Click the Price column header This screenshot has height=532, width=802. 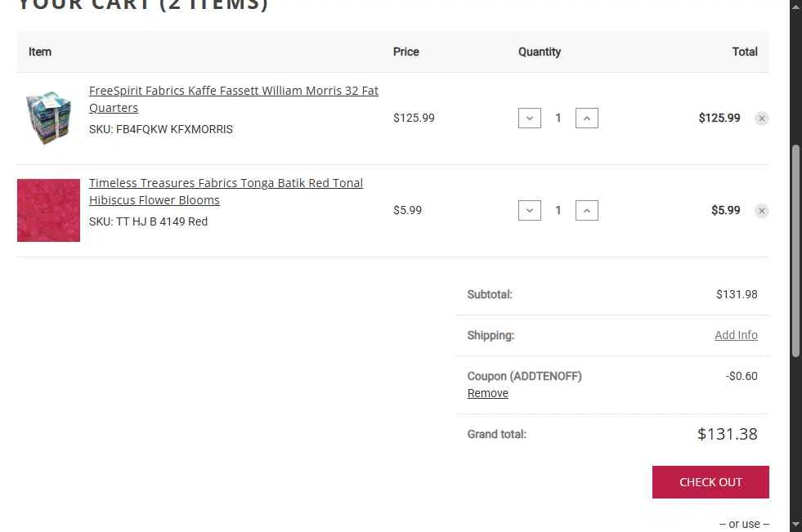(405, 51)
